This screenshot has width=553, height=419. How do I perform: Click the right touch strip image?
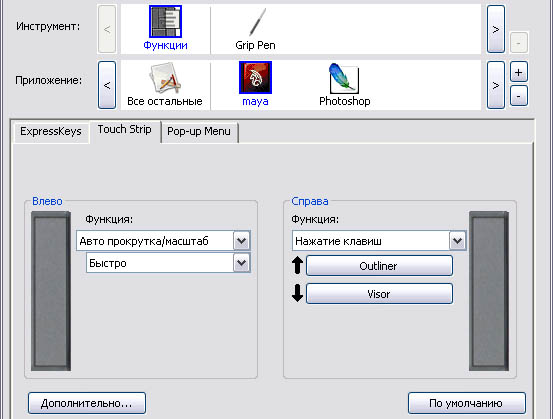tap(489, 291)
